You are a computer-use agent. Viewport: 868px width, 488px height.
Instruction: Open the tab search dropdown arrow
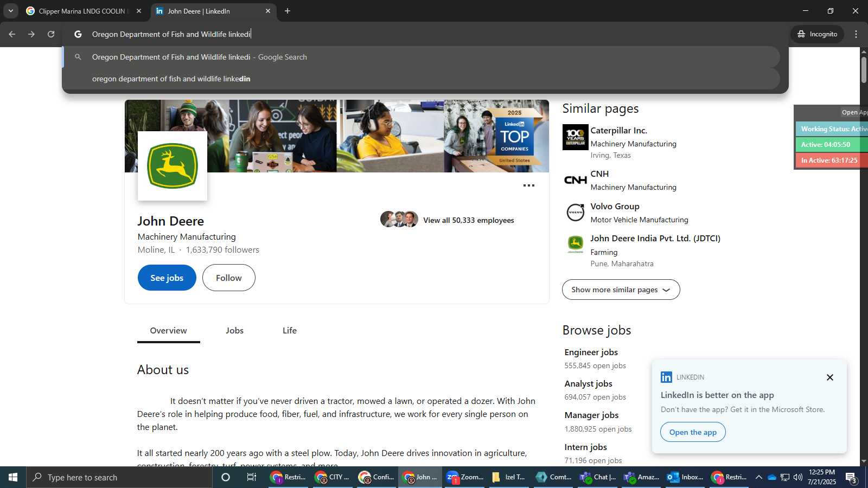(10, 11)
